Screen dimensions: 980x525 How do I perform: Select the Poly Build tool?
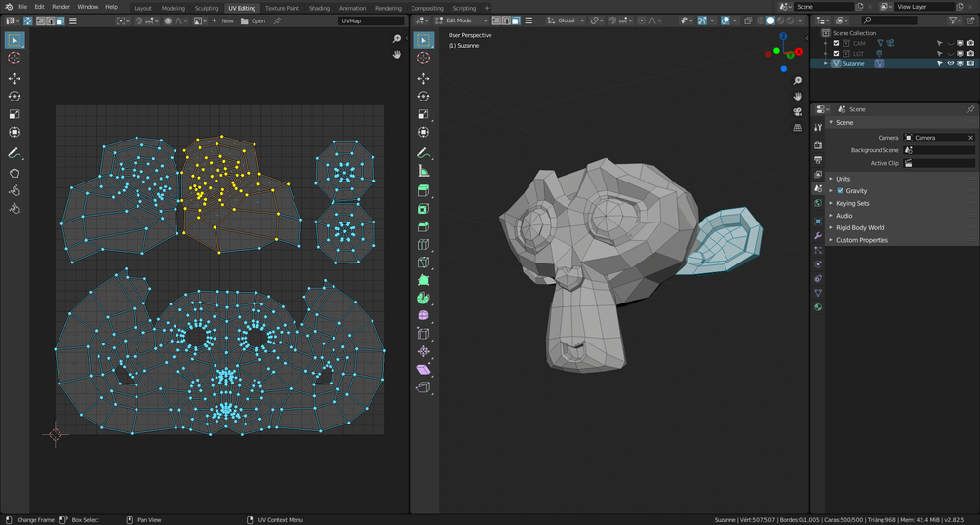(424, 280)
